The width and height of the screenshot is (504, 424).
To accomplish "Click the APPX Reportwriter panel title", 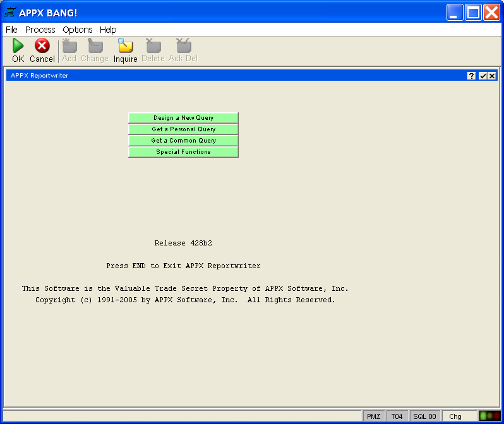I will coord(39,76).
